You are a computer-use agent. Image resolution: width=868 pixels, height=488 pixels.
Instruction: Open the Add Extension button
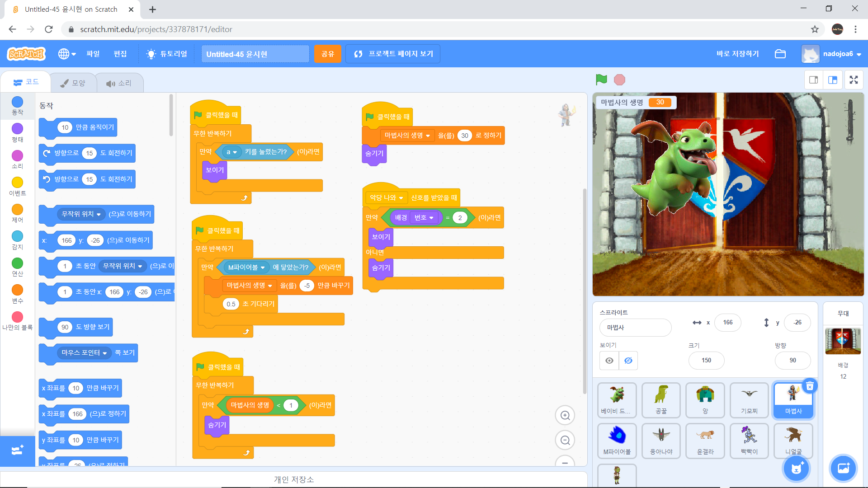click(17, 450)
